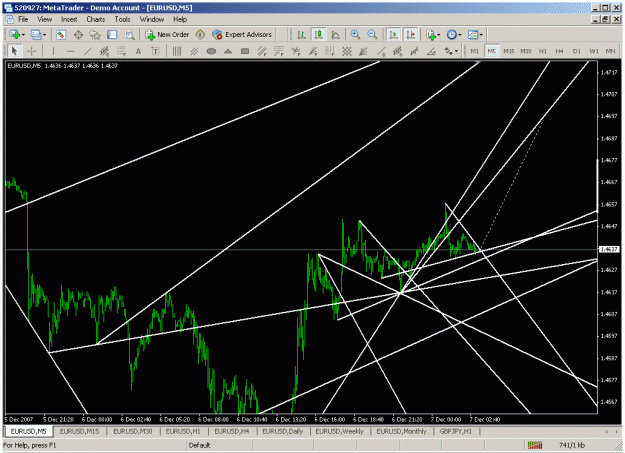Select the triangle shape tool
The image size is (625, 453).
point(228,51)
